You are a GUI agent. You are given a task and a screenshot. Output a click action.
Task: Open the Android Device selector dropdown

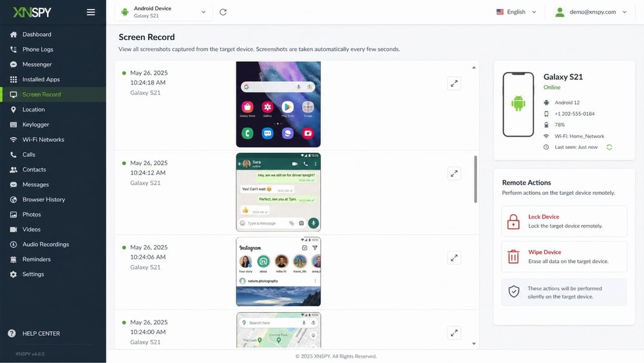[x=164, y=12]
